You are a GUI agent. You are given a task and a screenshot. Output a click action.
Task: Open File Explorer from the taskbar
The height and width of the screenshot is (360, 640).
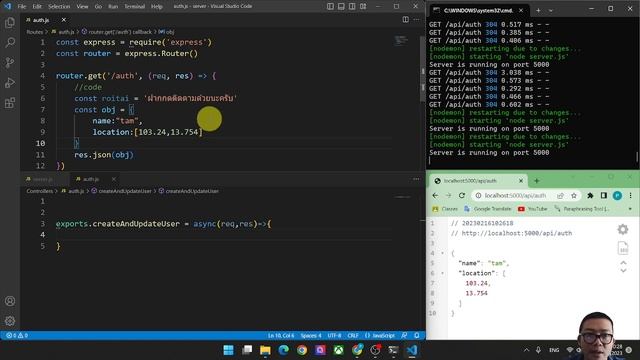tap(265, 350)
